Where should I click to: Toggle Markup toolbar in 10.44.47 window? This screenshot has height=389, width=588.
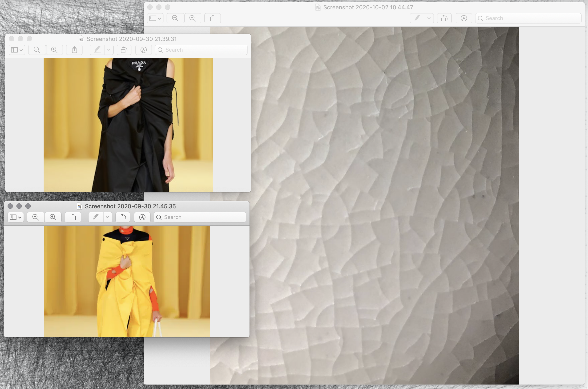[x=463, y=18]
